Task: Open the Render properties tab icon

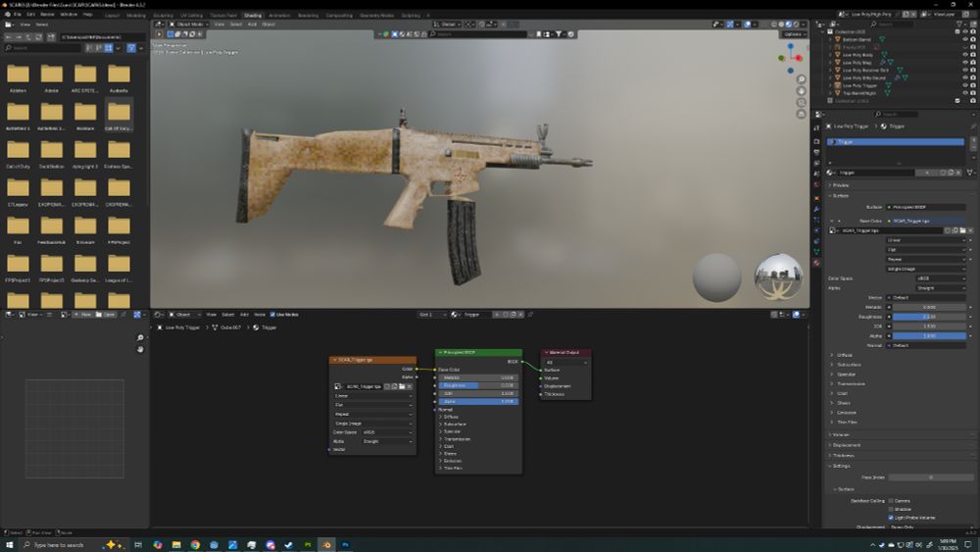Action: (816, 141)
